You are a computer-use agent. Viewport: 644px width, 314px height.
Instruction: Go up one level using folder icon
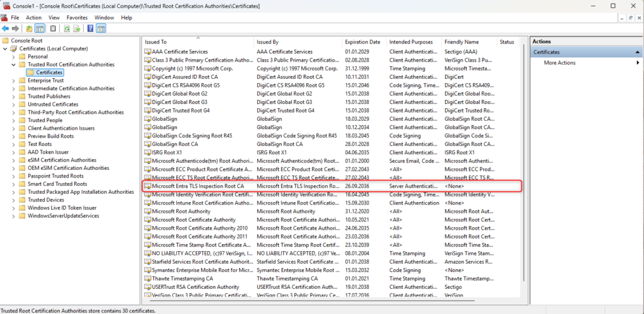tap(29, 28)
